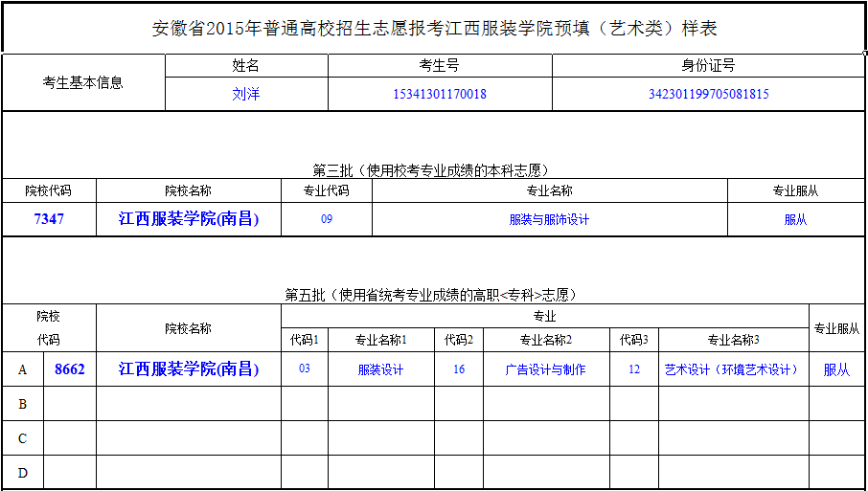Click 院校代码 header in third batch table
This screenshot has height=491, width=868.
(49, 190)
